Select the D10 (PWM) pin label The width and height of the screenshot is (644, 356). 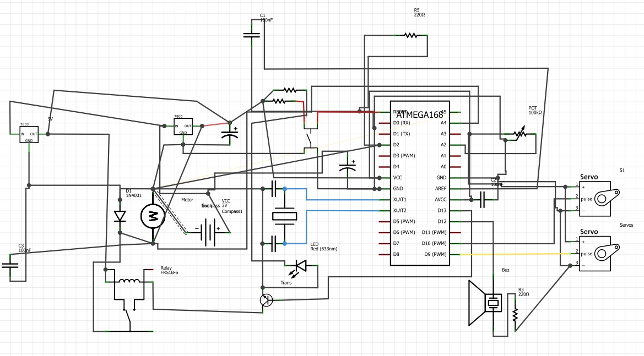[434, 243]
